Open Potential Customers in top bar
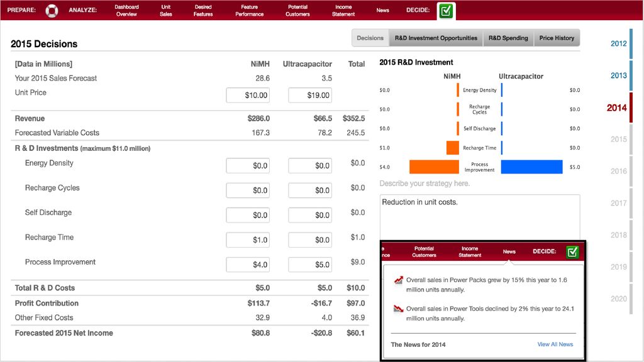644x362 pixels. click(x=297, y=10)
